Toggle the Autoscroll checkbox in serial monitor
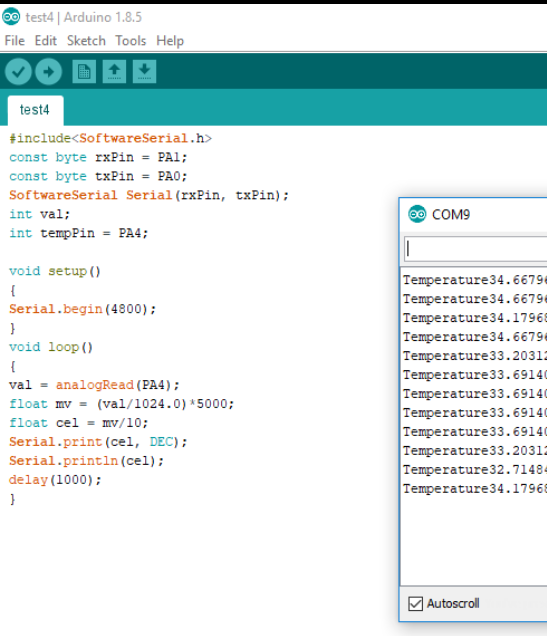Viewport: 547px width, 636px height. (415, 604)
